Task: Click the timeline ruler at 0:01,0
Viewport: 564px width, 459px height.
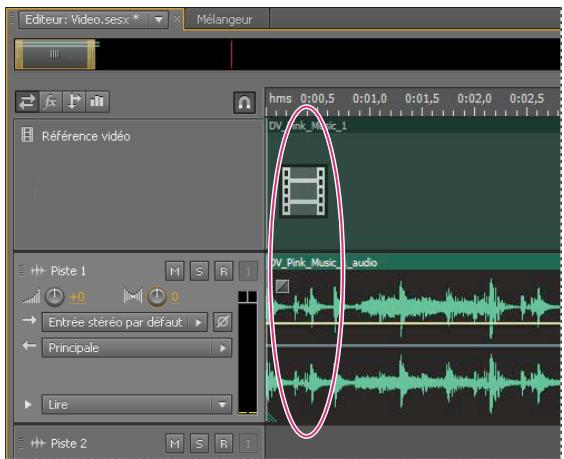Action: click(369, 99)
